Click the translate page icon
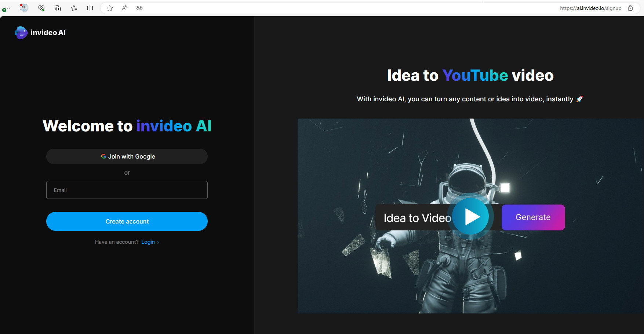This screenshot has height=334, width=644. click(x=139, y=8)
